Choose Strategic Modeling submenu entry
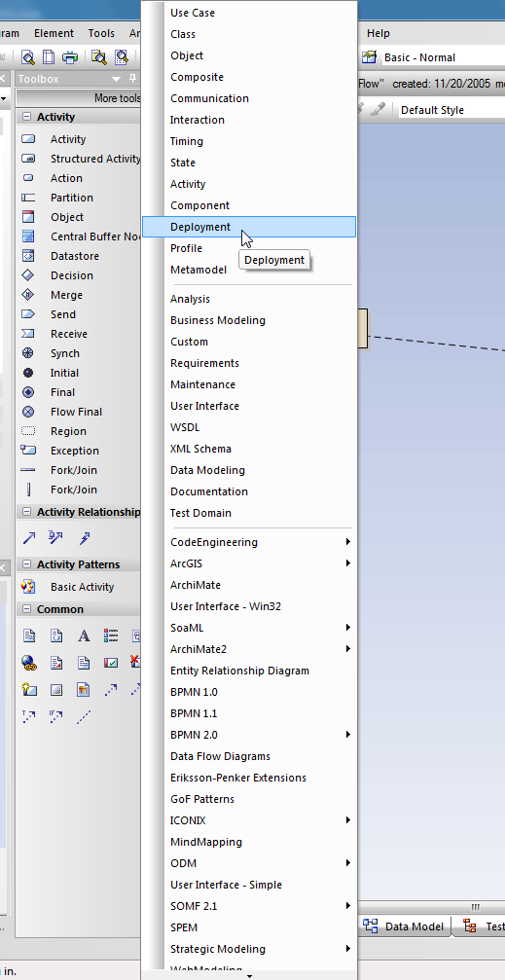This screenshot has height=980, width=505. [x=249, y=949]
